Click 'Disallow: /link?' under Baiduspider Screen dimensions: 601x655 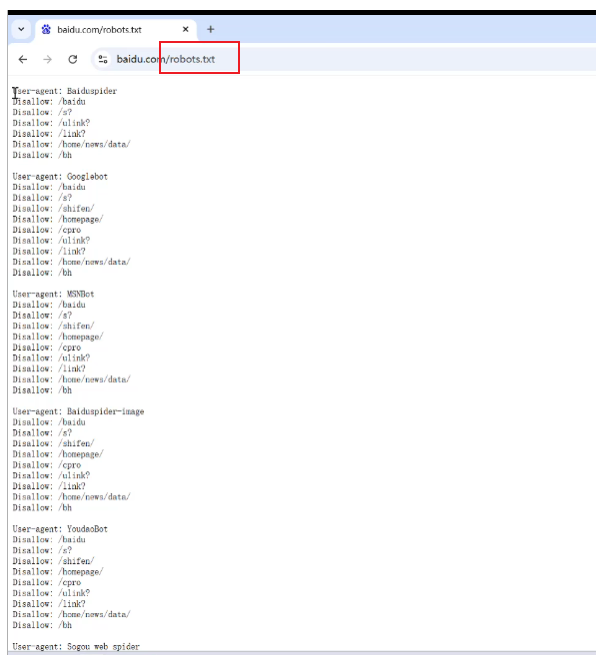tap(49, 134)
